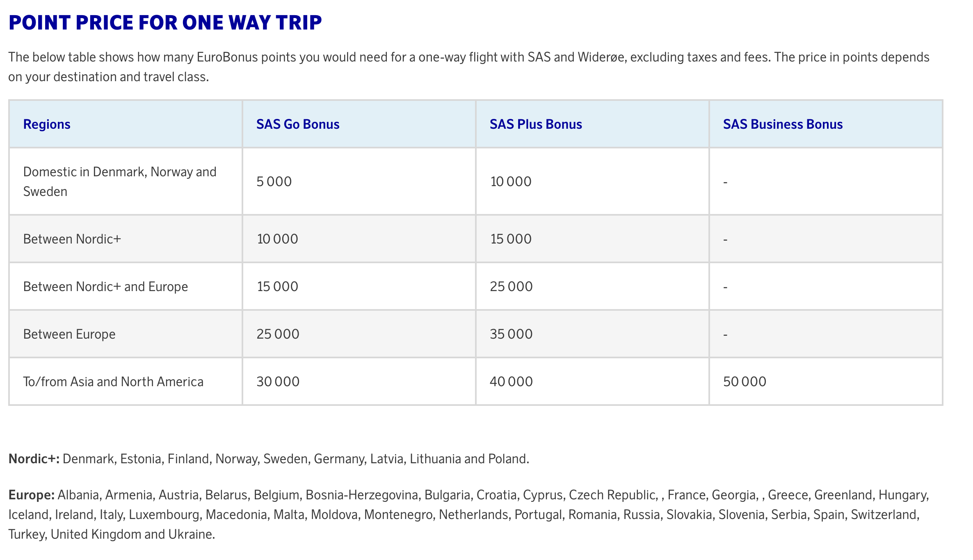This screenshot has width=973, height=560.
Task: Click the 'POINT PRICE FOR ONE WAY TRIP' heading
Action: click(x=165, y=23)
